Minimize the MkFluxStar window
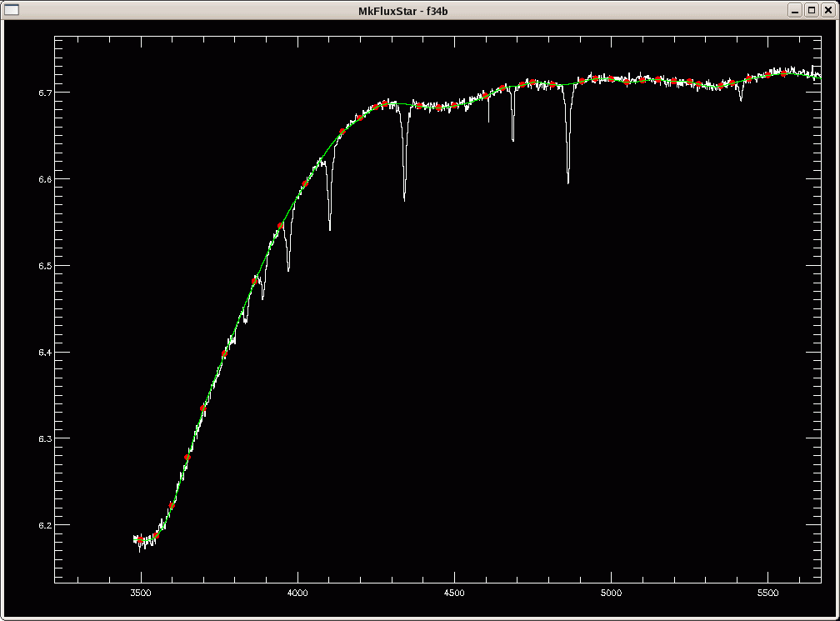The image size is (840, 621). (x=796, y=9)
